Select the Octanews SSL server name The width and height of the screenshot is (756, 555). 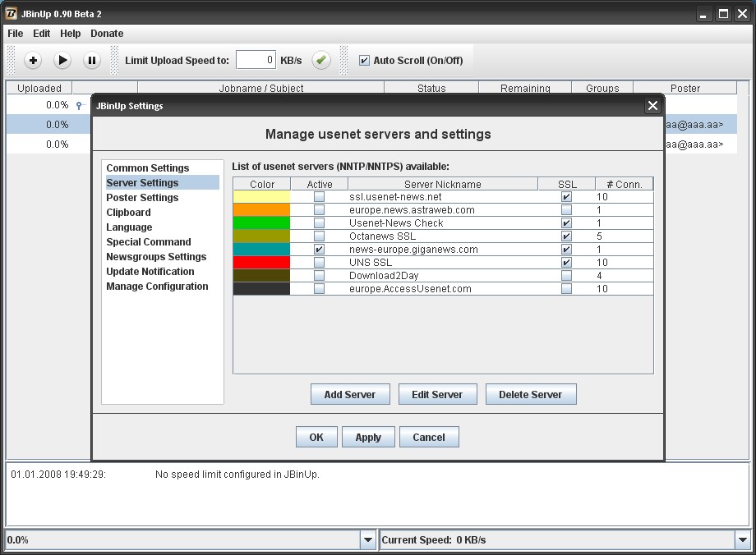coord(382,236)
